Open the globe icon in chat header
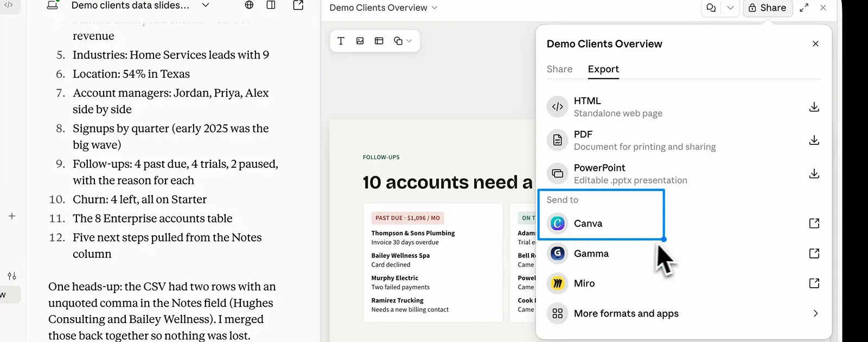This screenshot has height=342, width=868. [249, 5]
